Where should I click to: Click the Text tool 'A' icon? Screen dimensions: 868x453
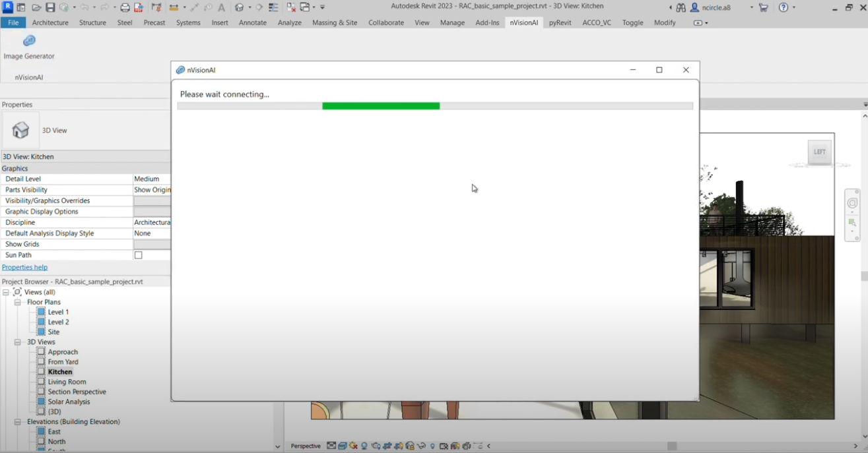(x=221, y=7)
